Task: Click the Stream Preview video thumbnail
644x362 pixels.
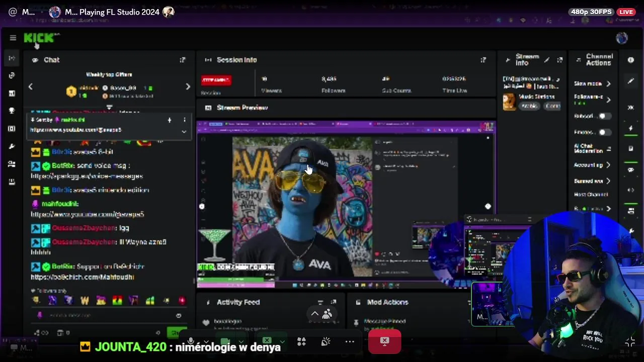Action: tap(346, 205)
